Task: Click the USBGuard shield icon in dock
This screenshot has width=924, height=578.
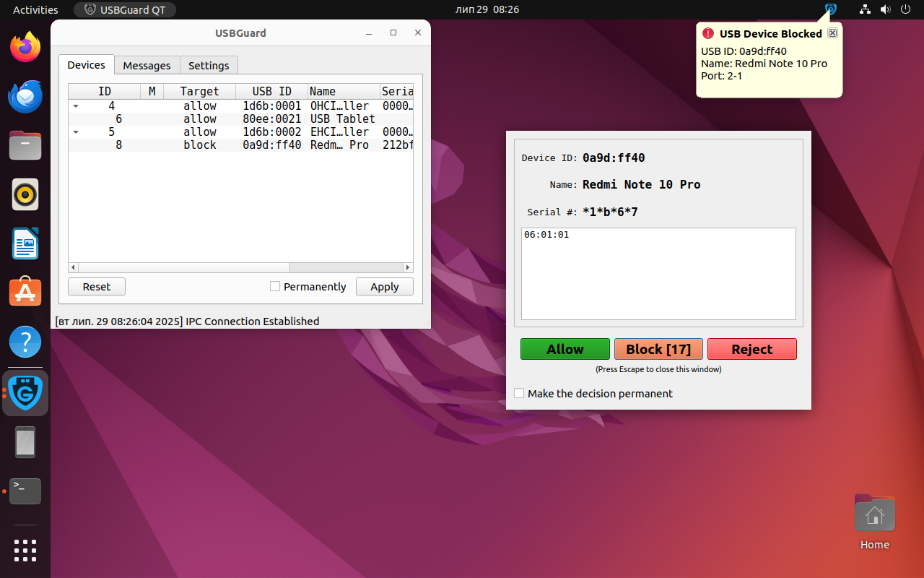Action: tap(25, 392)
